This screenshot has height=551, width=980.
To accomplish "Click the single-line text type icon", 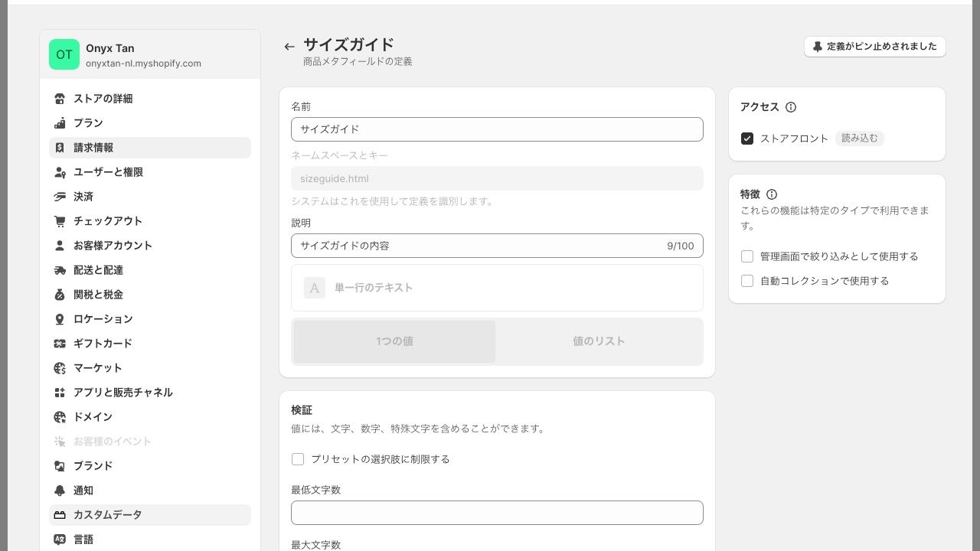I will point(315,288).
